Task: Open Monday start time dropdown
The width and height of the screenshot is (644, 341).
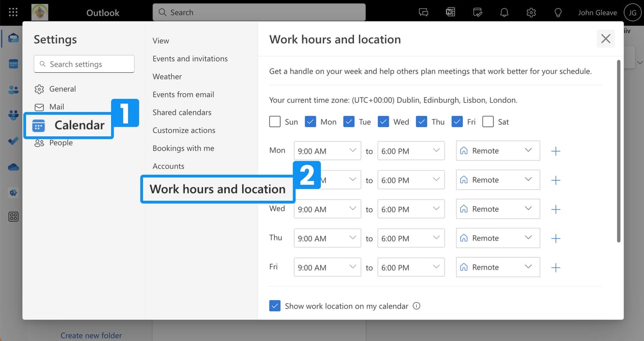Action: (327, 151)
